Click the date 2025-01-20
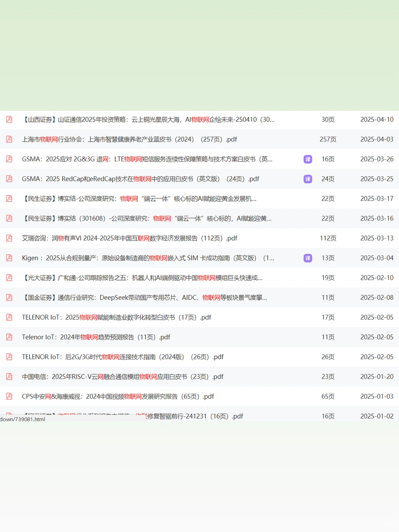 tap(377, 376)
